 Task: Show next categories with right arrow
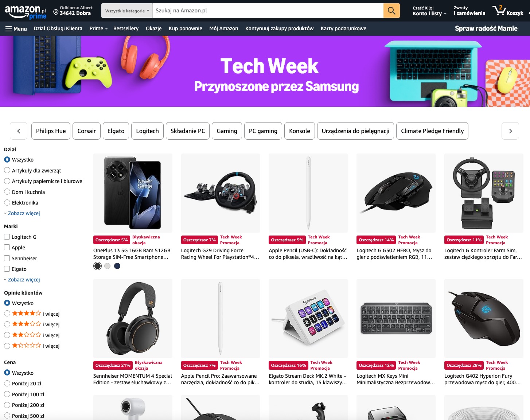510,131
